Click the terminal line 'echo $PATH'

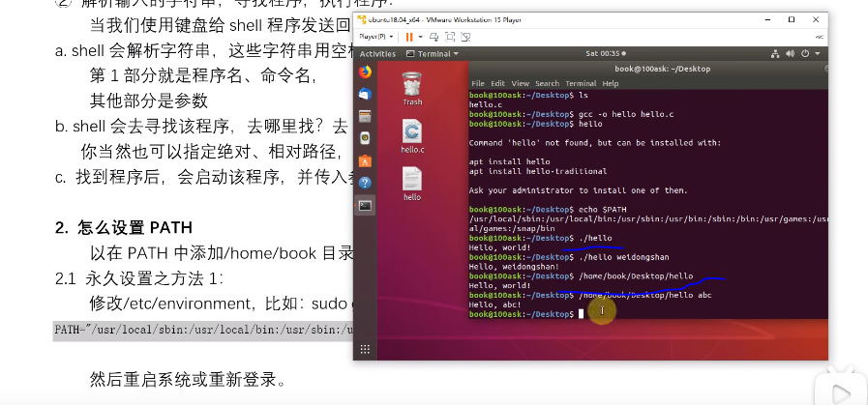point(602,210)
